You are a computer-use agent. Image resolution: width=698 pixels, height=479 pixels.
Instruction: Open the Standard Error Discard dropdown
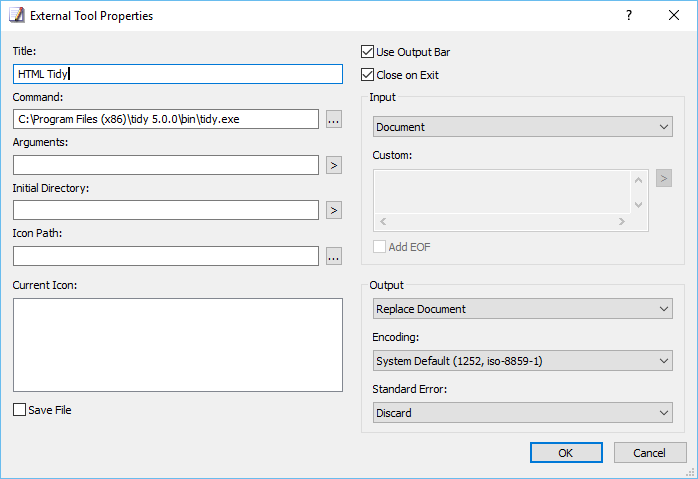(x=523, y=413)
